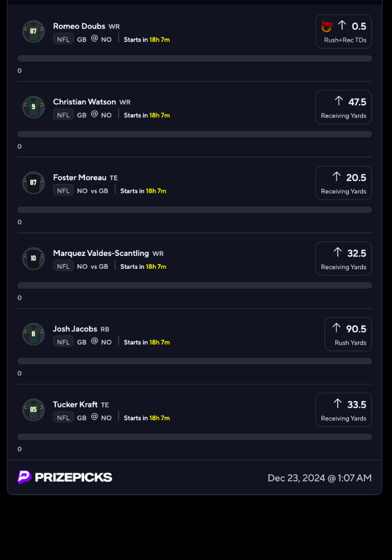
Task: Click the demon icon on Doubs pick
Action: tap(327, 26)
